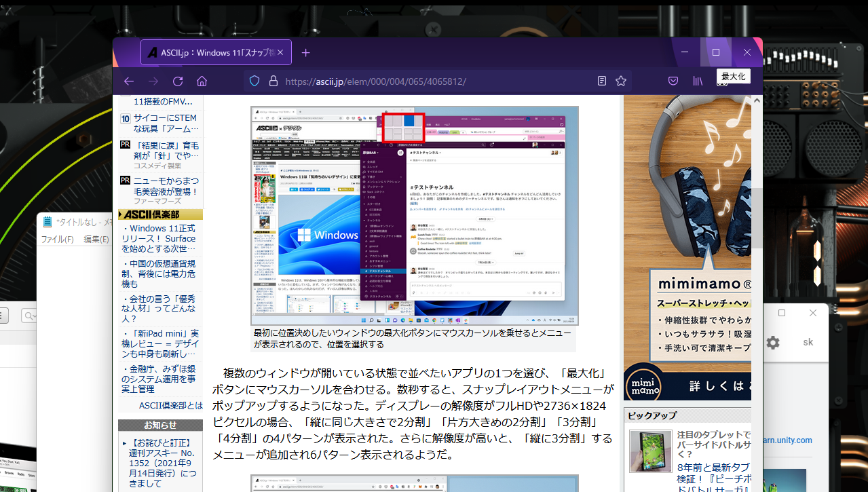Click the Notepad title bar icon
The height and width of the screenshot is (492, 868).
(48, 222)
